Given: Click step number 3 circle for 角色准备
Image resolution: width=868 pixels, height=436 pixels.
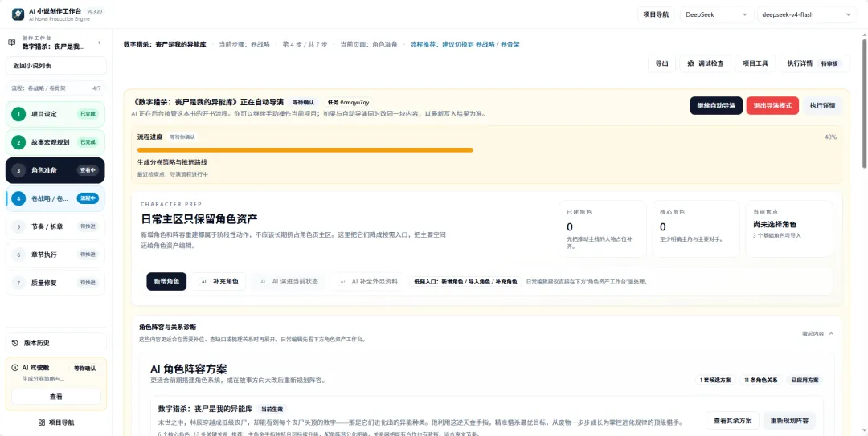Looking at the screenshot, I should (x=18, y=170).
